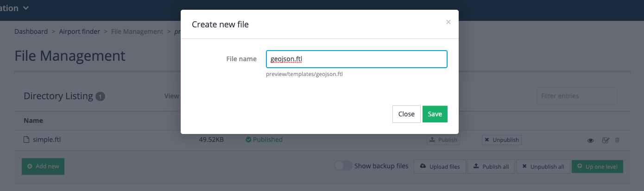
Task: Focus the File name input field
Action: point(356,59)
